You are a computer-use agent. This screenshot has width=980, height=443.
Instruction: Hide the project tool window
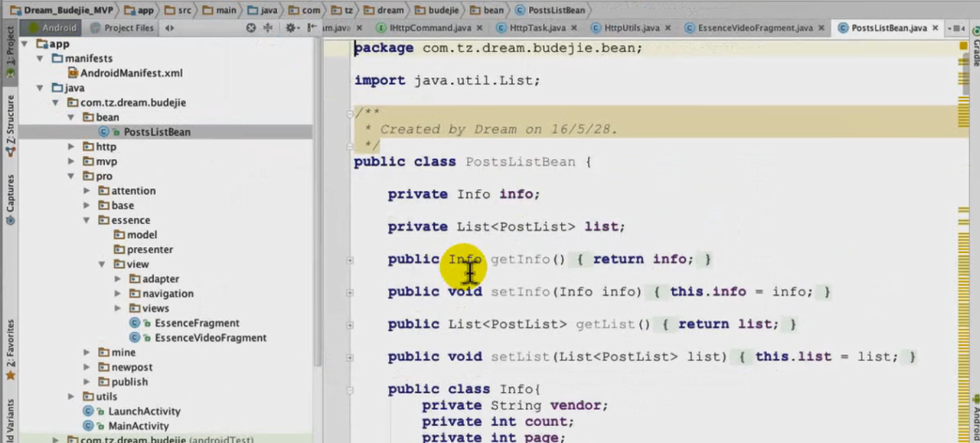(311, 28)
